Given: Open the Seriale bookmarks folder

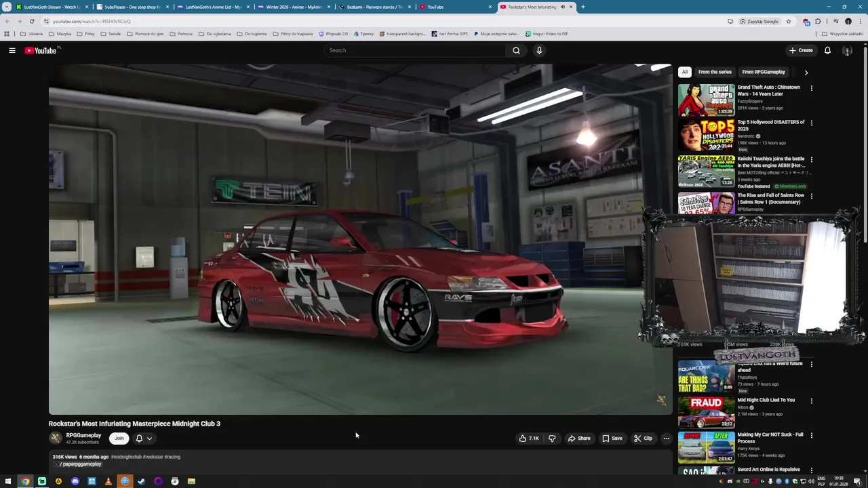Looking at the screenshot, I should click(111, 34).
